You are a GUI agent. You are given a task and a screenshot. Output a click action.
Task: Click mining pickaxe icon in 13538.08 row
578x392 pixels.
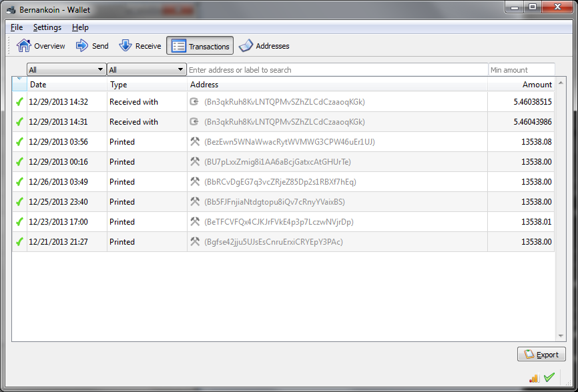point(195,141)
